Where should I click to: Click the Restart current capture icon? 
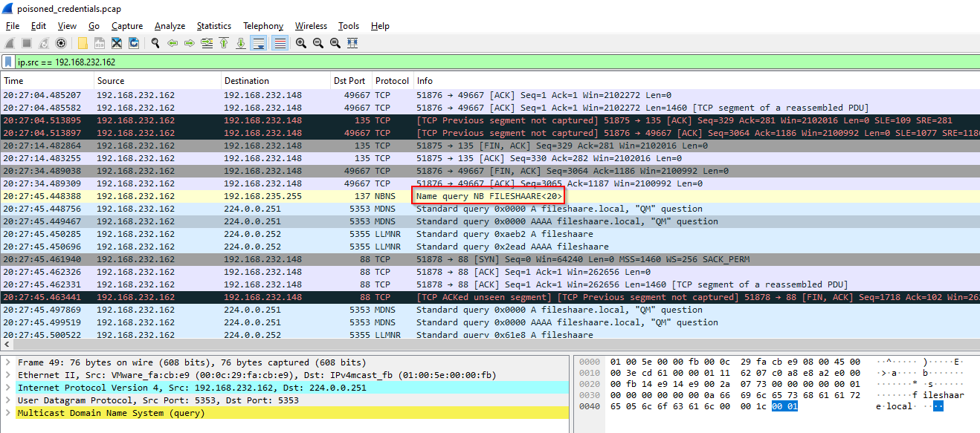(44, 43)
